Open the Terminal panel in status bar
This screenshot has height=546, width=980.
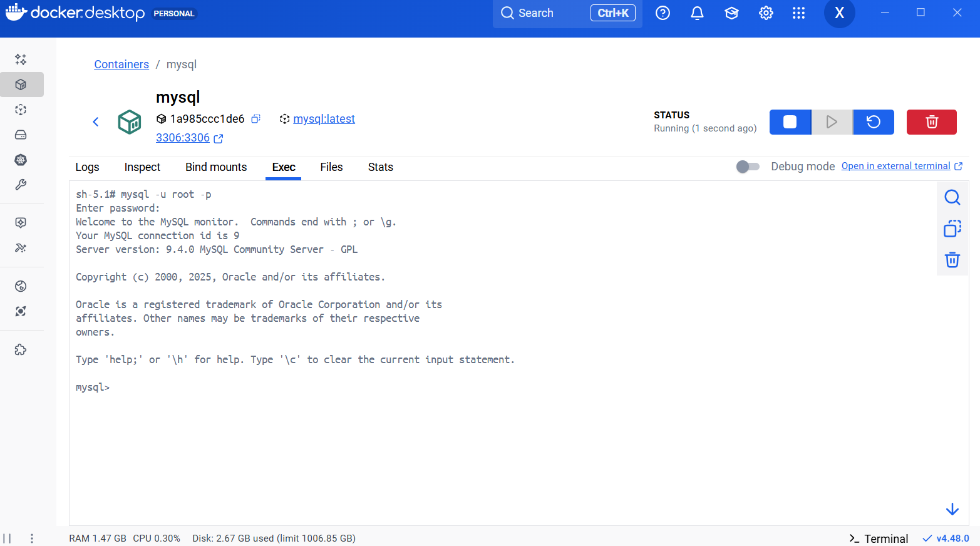[879, 538]
